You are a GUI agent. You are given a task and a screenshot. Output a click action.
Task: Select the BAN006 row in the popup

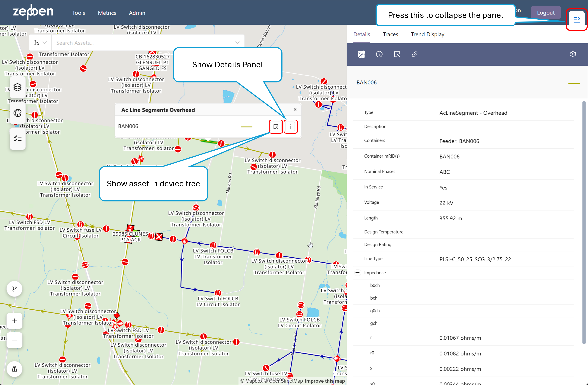pos(208,126)
